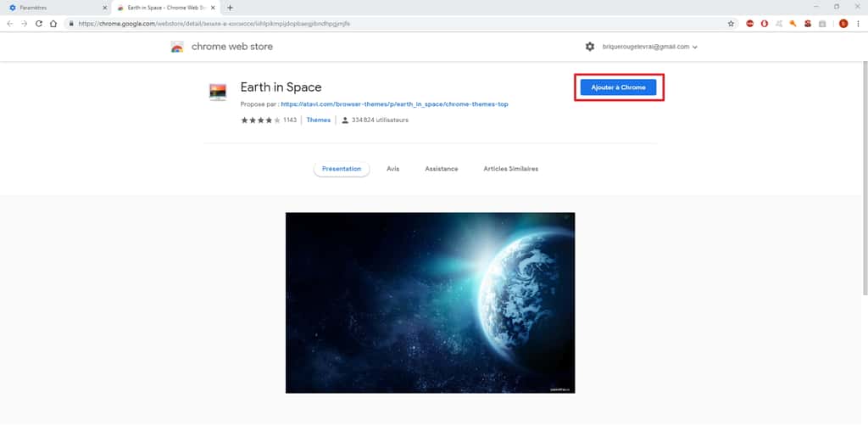The image size is (868, 448).
Task: Click the Earth in Space preview image
Action: (430, 303)
